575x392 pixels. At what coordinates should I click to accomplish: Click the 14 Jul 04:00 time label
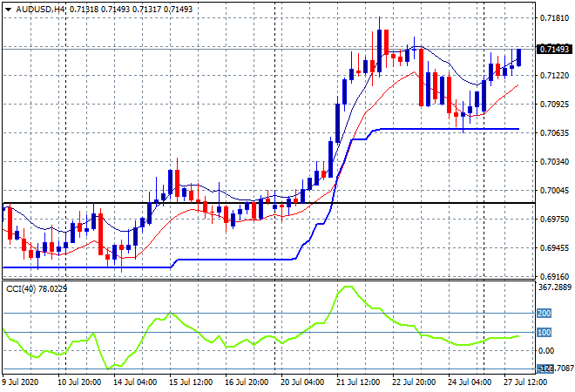coord(135,382)
